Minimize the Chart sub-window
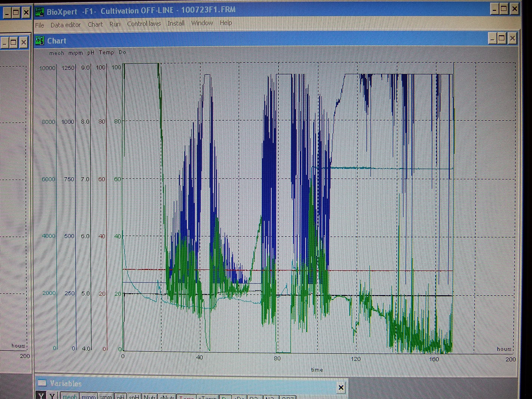 click(492, 39)
